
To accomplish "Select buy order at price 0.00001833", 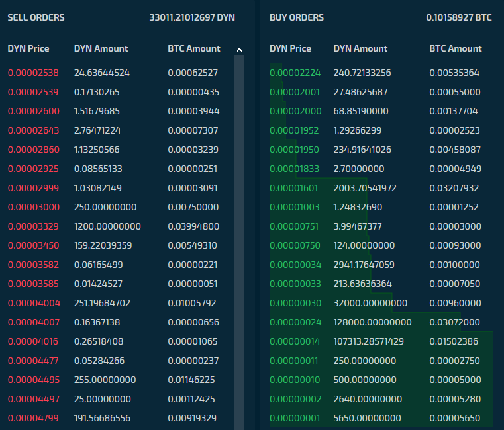I will [381, 169].
